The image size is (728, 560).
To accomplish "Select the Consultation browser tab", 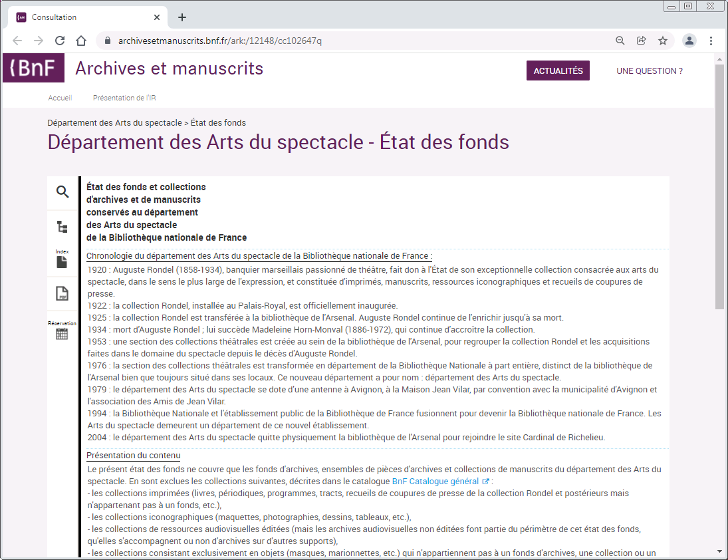I will (x=88, y=17).
